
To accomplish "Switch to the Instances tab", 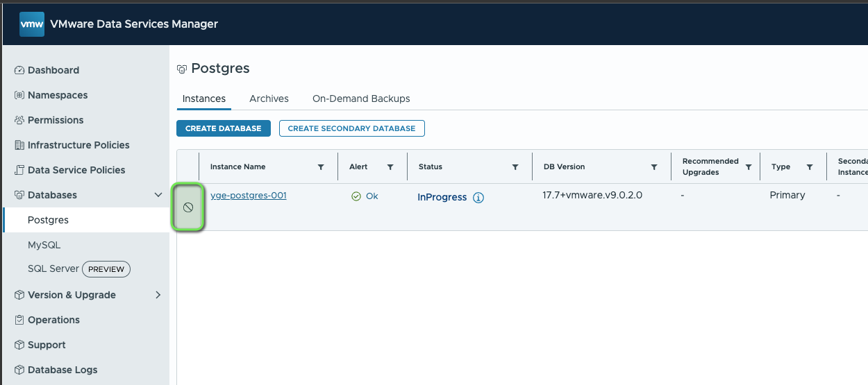I will 204,99.
